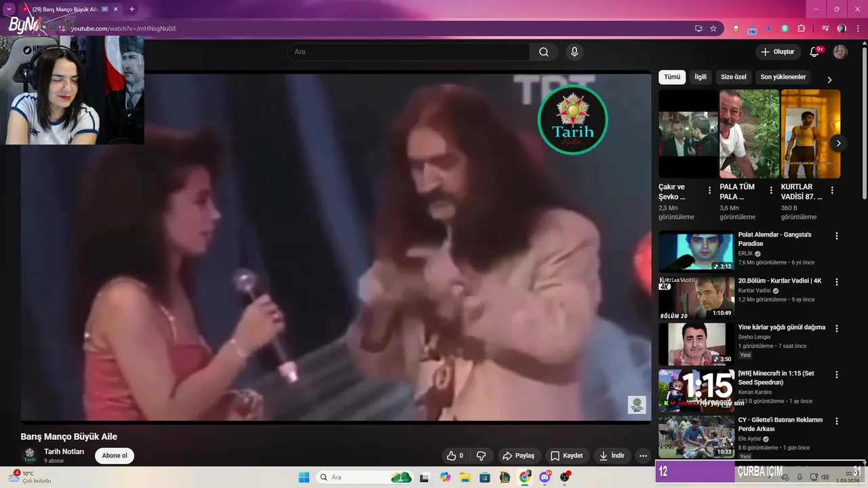
Task: Open the tab search dropdown arrow
Action: pyautogui.click(x=9, y=9)
